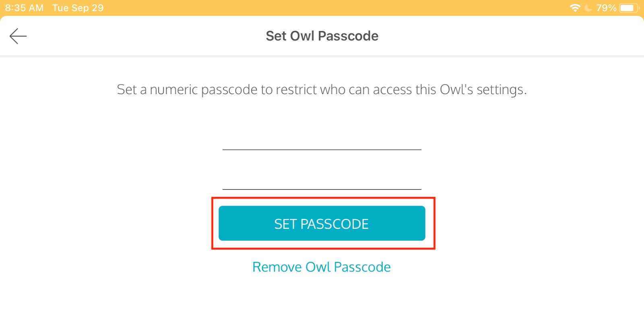Tap the 79% battery percentage
The width and height of the screenshot is (644, 317).
click(x=606, y=8)
